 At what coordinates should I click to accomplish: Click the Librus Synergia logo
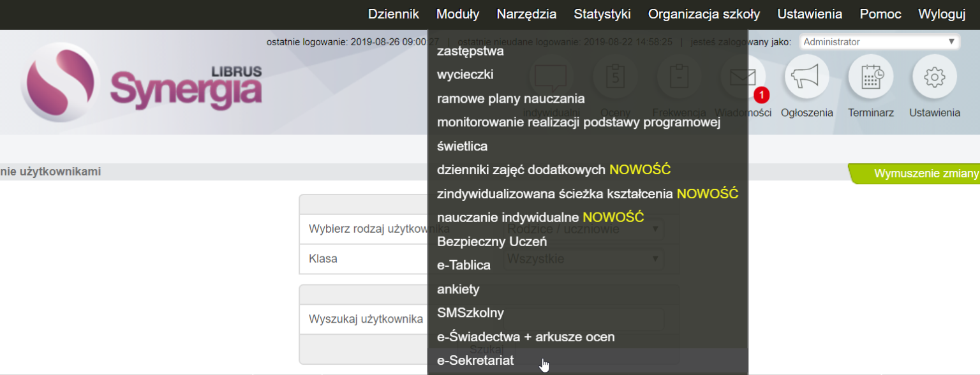pyautogui.click(x=142, y=83)
